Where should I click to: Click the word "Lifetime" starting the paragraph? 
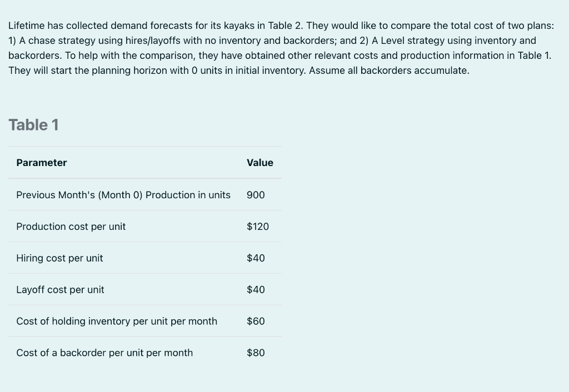(x=26, y=26)
